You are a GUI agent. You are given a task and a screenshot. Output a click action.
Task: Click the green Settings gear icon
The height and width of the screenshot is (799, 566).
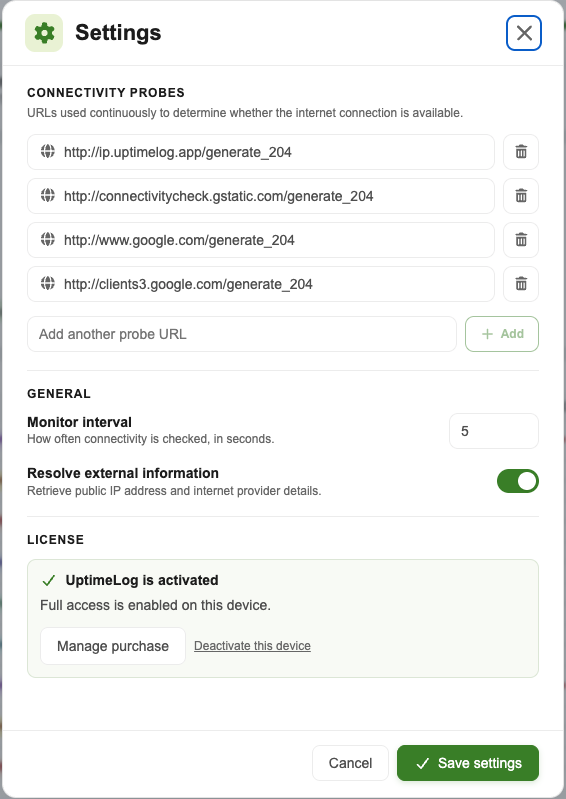[x=44, y=33]
